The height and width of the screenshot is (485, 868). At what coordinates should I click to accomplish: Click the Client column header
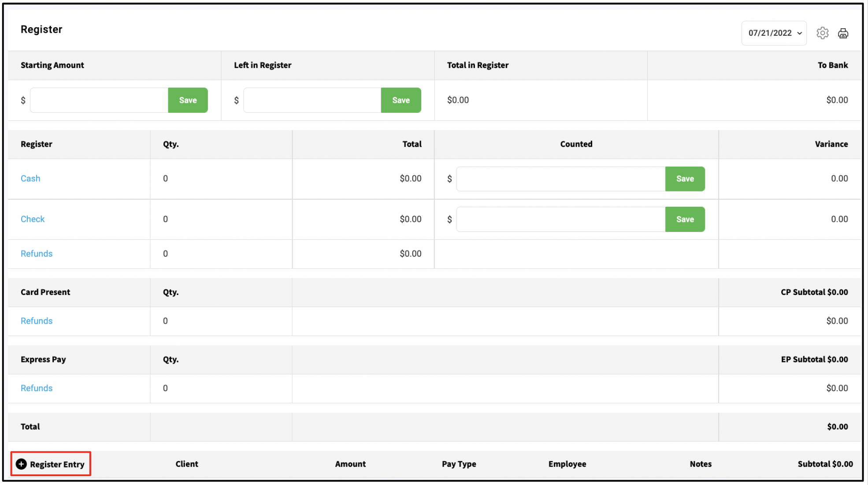coord(187,464)
